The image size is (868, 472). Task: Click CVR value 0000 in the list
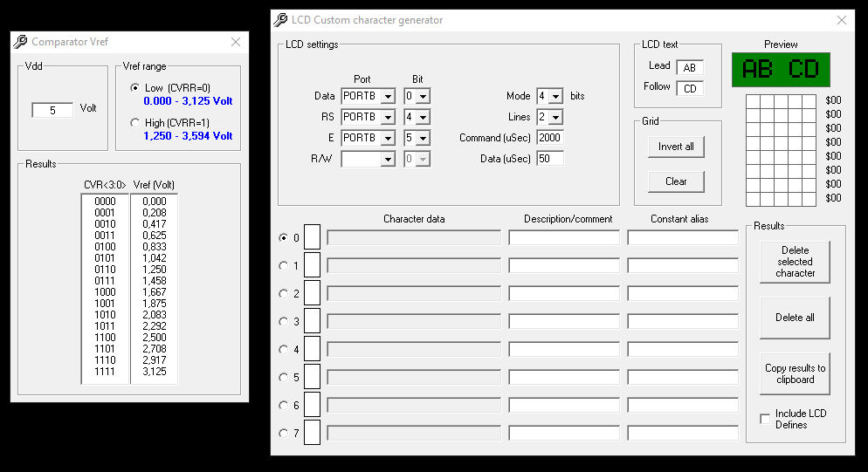105,202
